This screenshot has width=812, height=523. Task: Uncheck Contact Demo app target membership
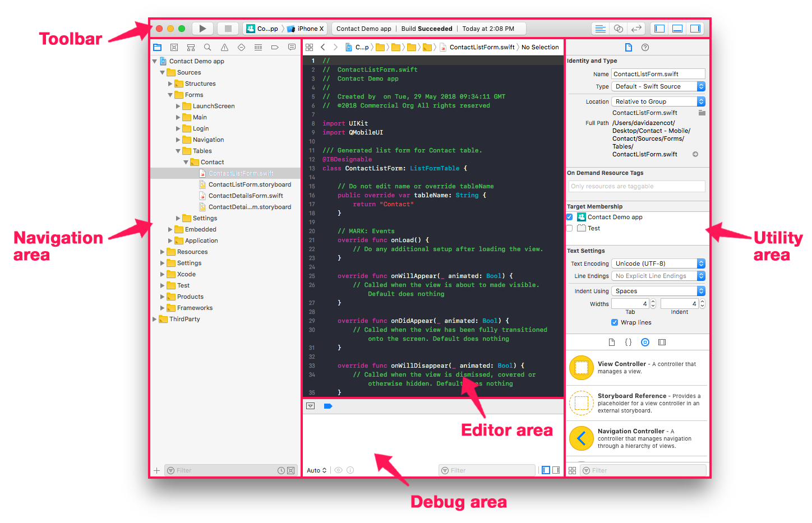[x=569, y=217]
